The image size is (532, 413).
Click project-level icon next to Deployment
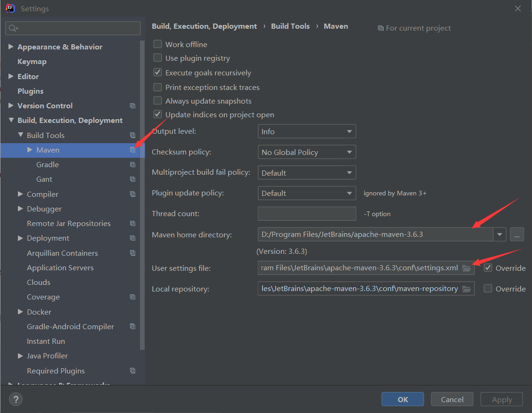click(133, 238)
